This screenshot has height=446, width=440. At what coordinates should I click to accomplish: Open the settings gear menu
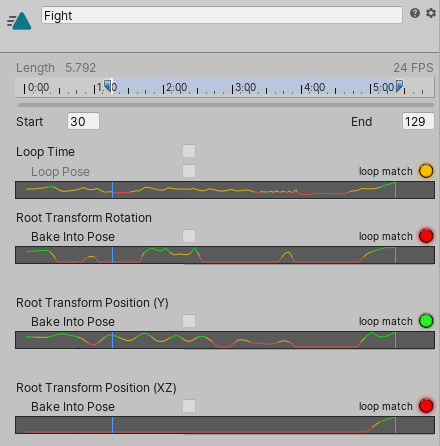[431, 13]
